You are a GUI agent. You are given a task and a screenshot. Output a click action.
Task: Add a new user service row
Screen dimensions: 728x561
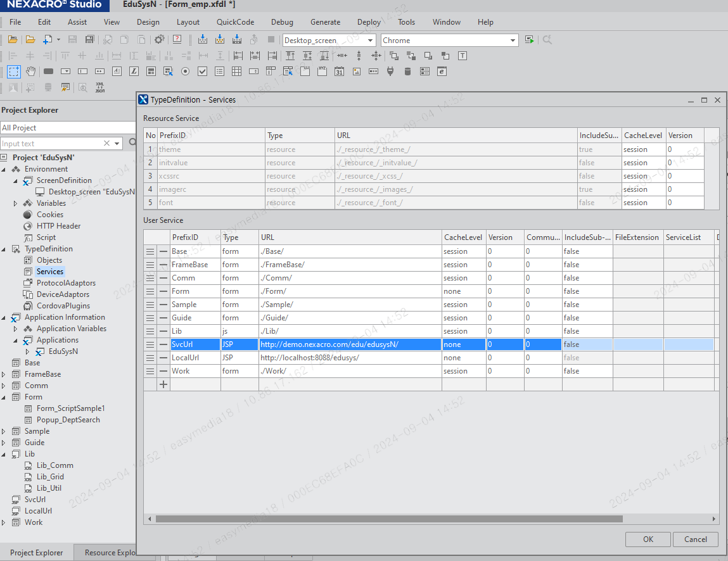tap(163, 384)
